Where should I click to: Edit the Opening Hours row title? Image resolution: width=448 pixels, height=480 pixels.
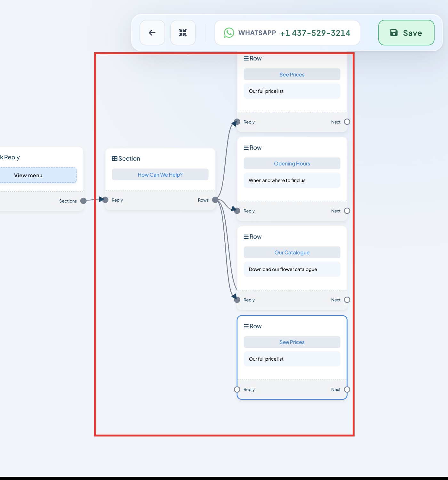tap(292, 164)
